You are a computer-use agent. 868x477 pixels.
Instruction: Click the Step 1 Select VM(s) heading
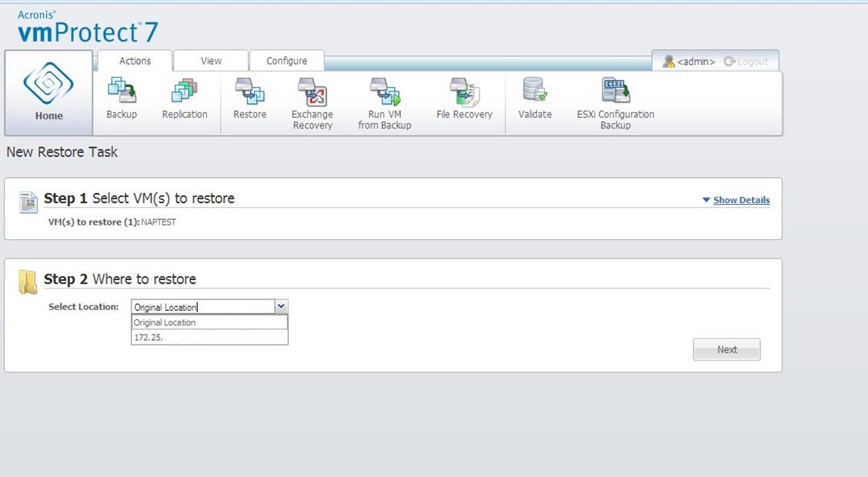coord(139,198)
